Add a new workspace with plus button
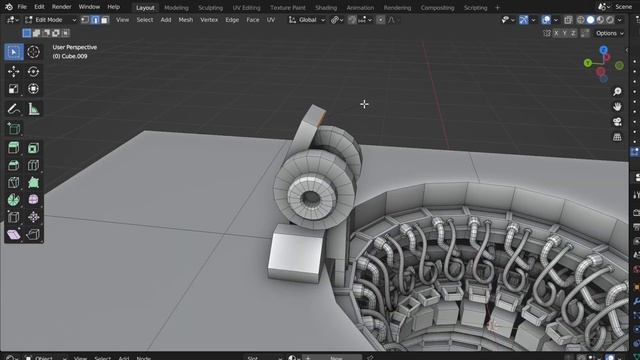 click(498, 8)
